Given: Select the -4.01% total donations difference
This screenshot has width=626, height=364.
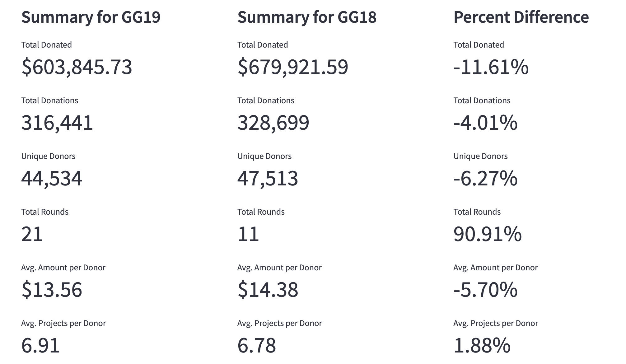Looking at the screenshot, I should coord(485,123).
